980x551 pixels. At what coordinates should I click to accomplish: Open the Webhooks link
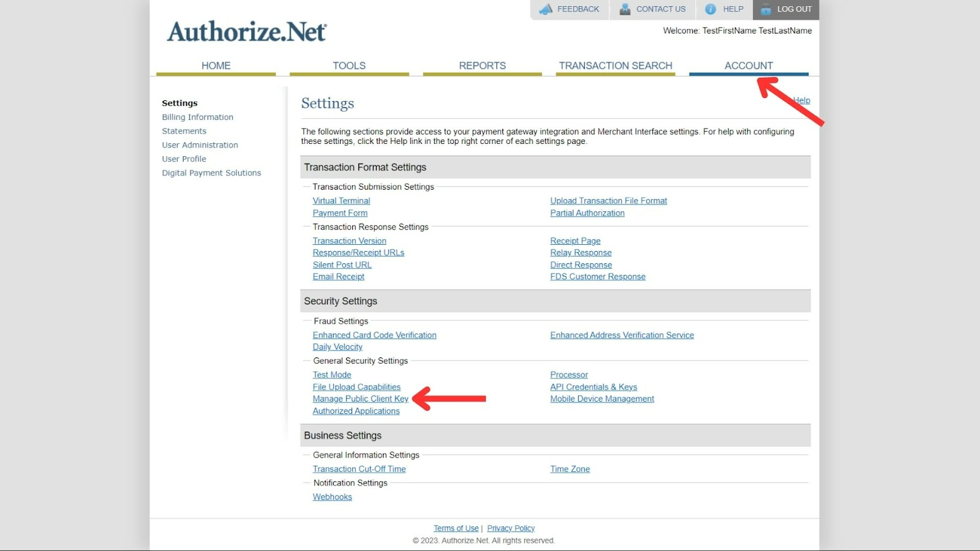pyautogui.click(x=332, y=497)
